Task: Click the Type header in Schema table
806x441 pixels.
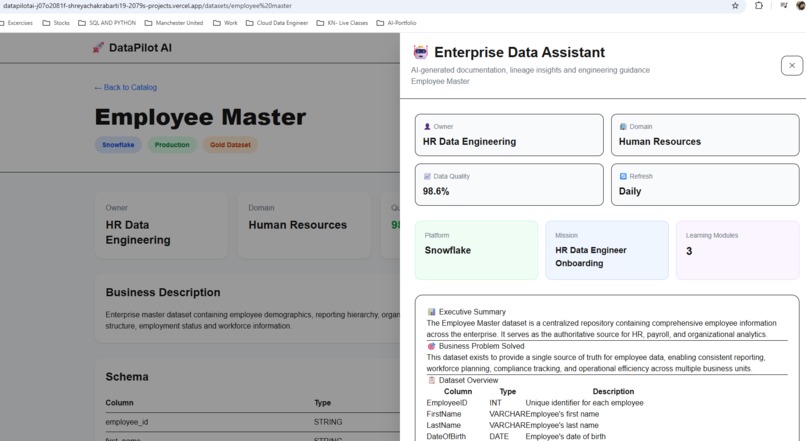Action: point(322,403)
